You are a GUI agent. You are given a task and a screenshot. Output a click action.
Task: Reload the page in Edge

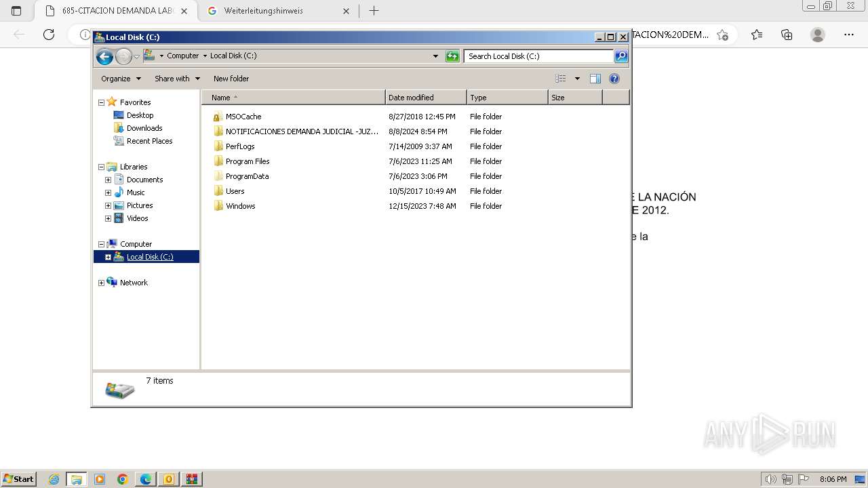pos(49,35)
